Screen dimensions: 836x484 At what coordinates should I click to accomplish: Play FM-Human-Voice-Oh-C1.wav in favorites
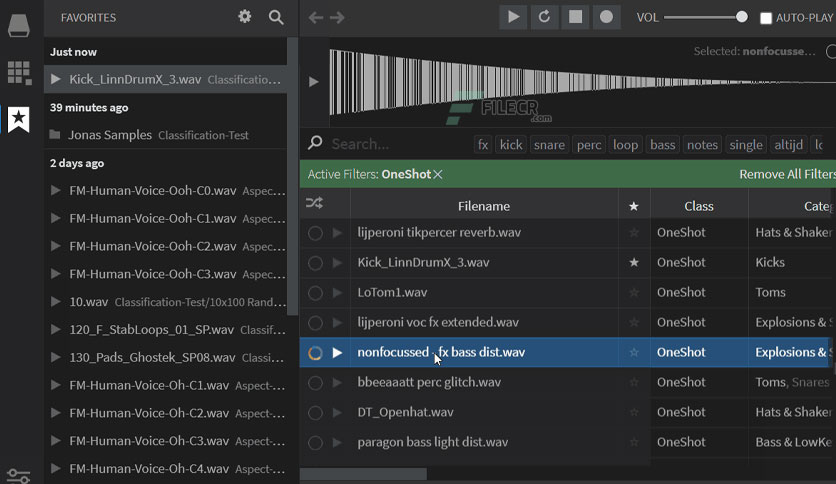coord(55,385)
